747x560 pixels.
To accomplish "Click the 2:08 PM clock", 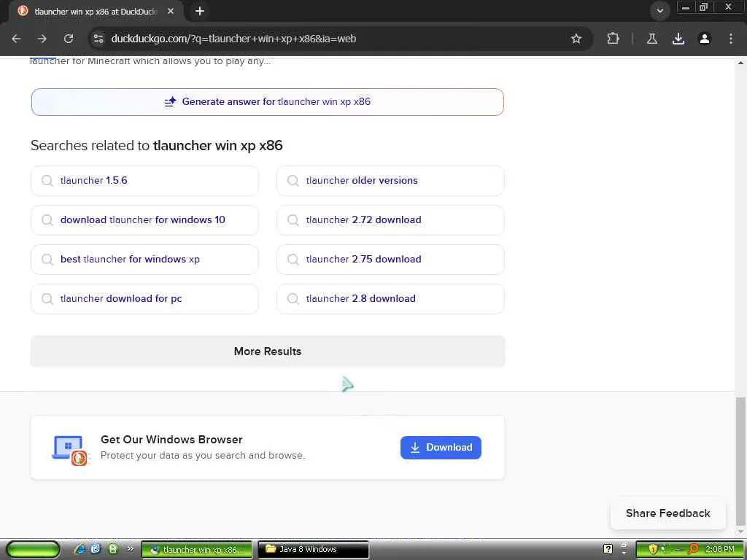I will point(720,549).
